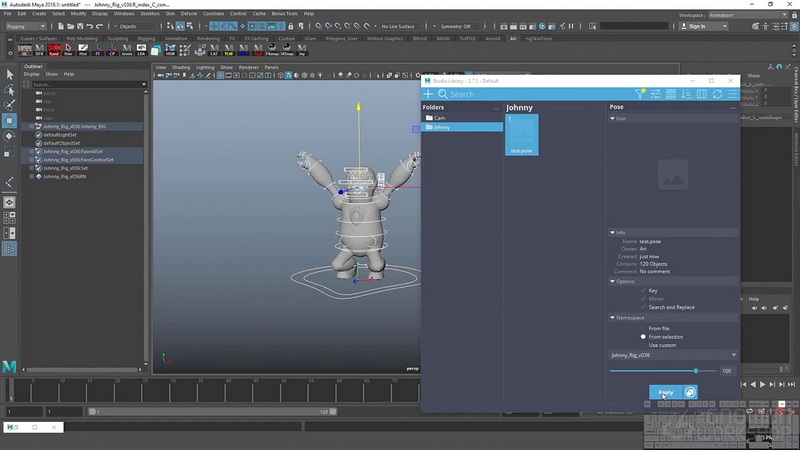Open the Rigging menu set dropdown
800x450 pixels.
26,26
